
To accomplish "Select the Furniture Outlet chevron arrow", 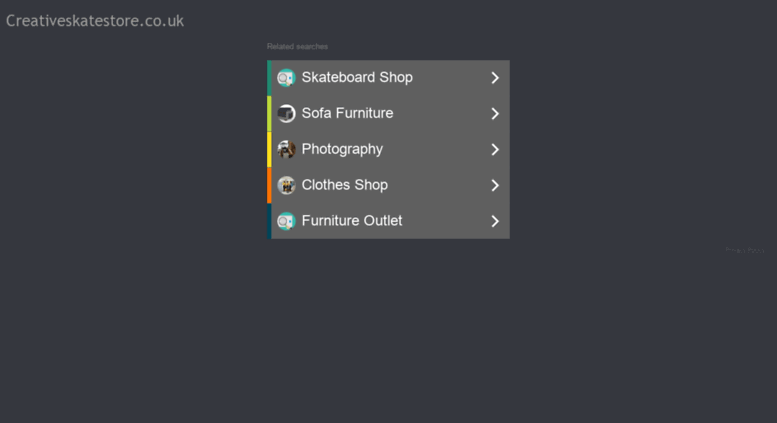I will click(495, 221).
